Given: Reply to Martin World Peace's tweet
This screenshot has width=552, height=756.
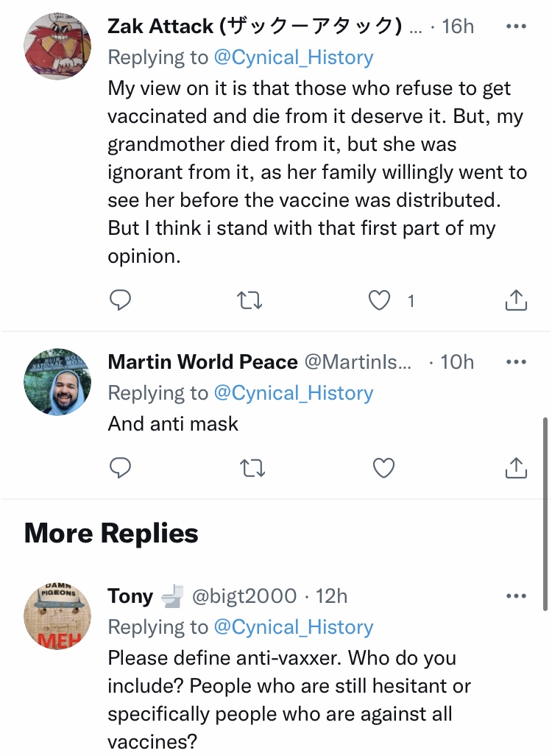Looking at the screenshot, I should point(120,467).
